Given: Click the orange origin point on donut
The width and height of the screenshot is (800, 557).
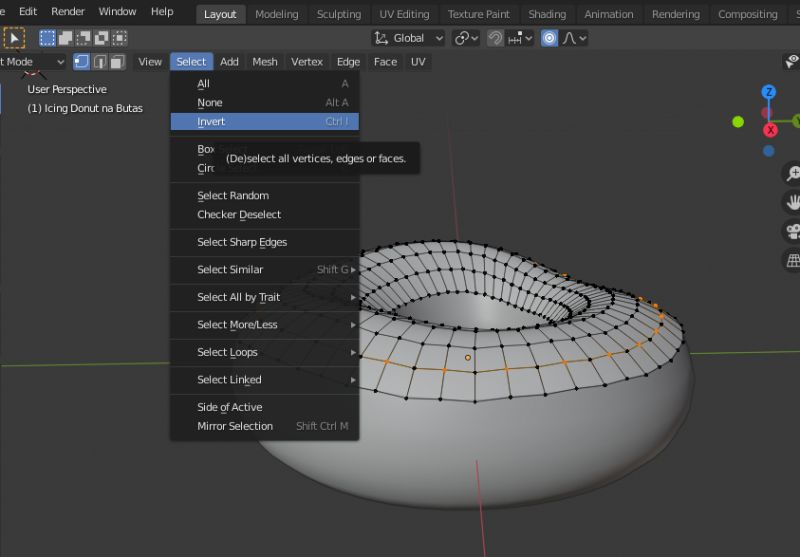Looking at the screenshot, I should (468, 358).
